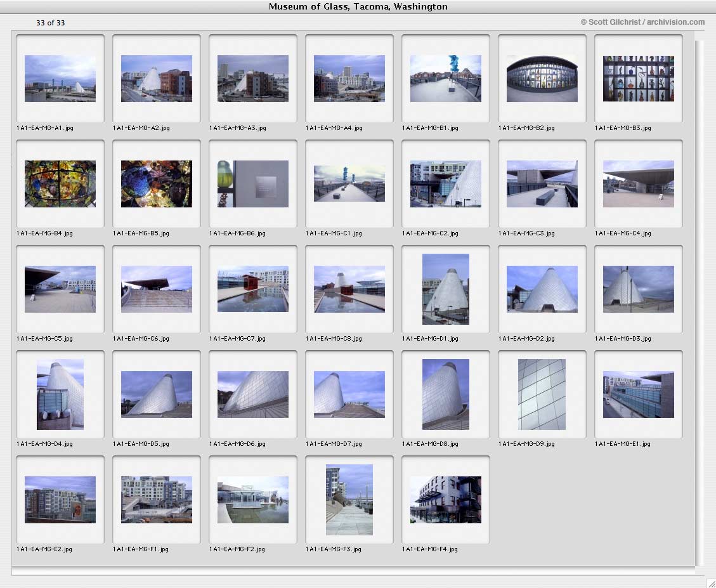Viewport: 716px width, 588px height.
Task: Click the filename text "1A1-EA-MG-D2.jpg"
Action: click(x=526, y=339)
